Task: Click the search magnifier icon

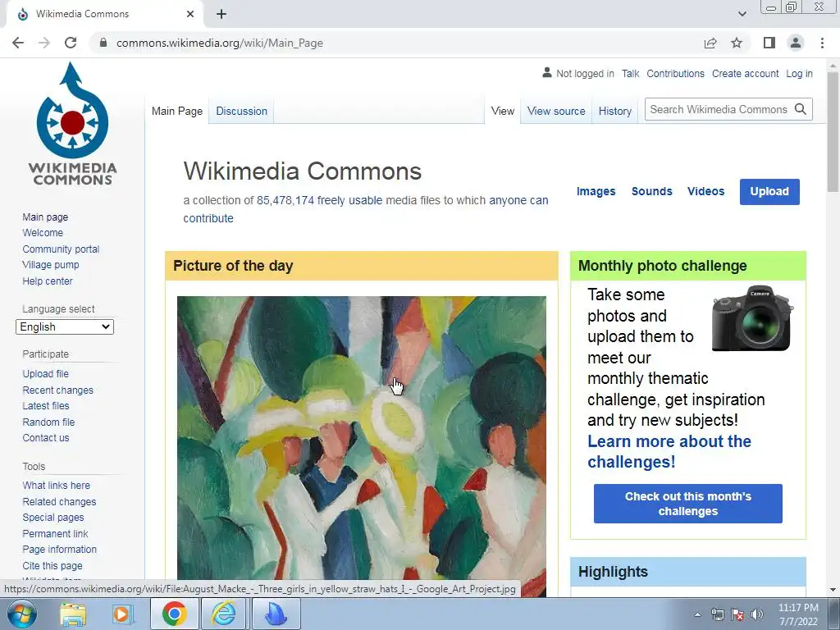Action: click(x=801, y=109)
